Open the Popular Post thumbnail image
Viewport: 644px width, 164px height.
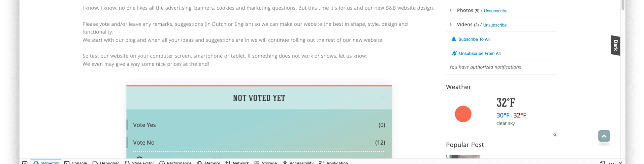(x=463, y=157)
